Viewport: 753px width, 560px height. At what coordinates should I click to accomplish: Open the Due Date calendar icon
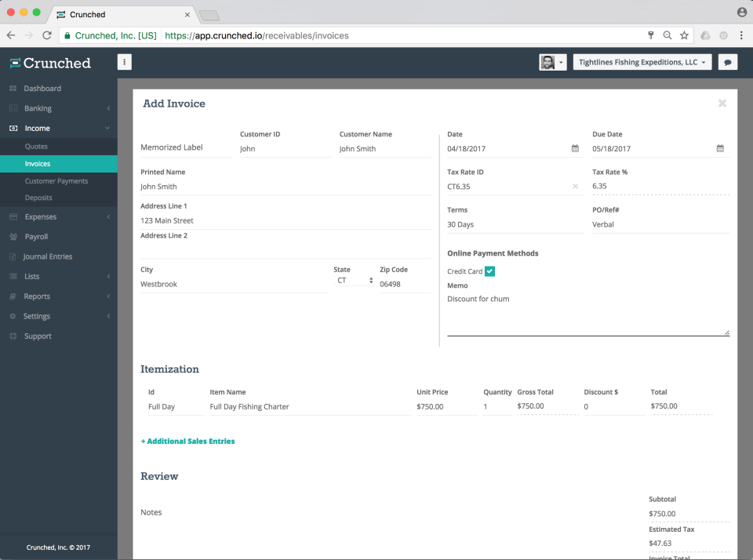tap(720, 148)
